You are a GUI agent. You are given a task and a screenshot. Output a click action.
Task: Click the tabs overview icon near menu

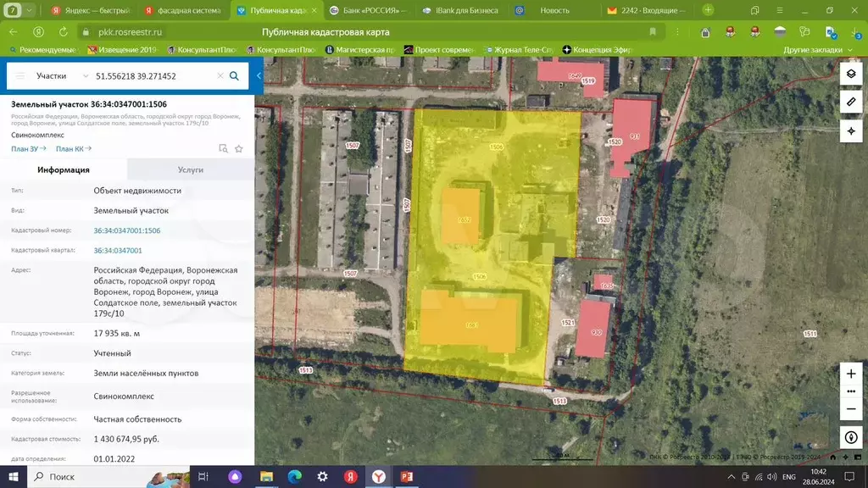[755, 10]
